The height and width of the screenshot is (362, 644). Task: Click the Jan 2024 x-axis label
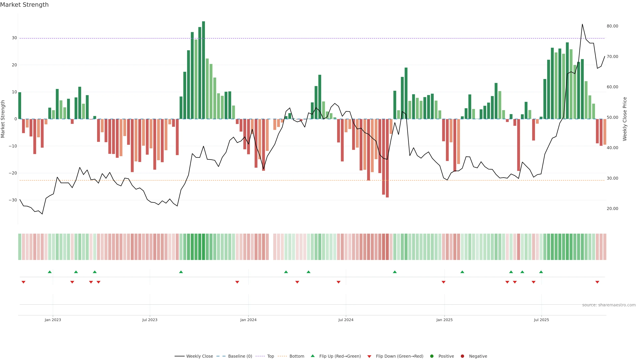pos(248,320)
